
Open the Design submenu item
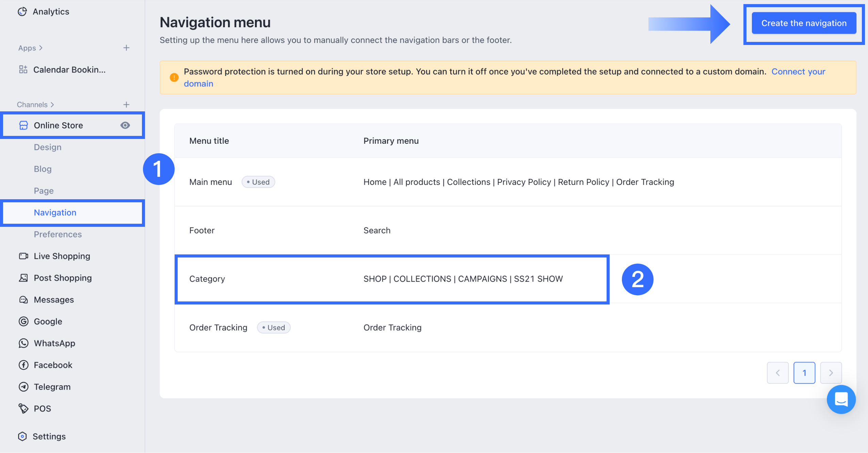pos(48,147)
